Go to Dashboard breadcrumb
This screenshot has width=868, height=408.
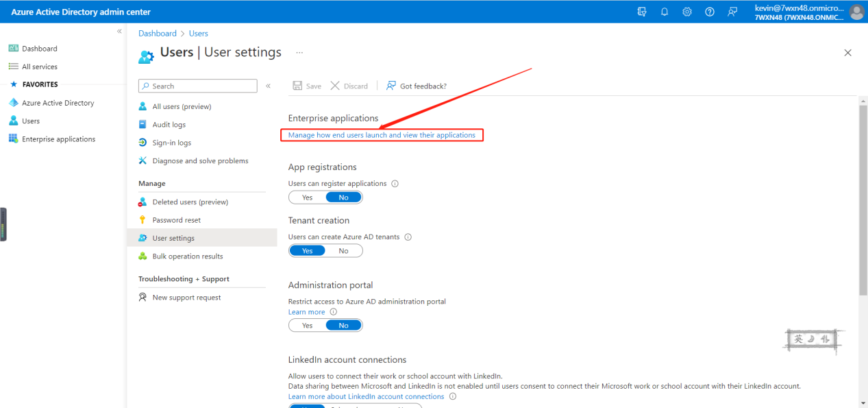pos(157,33)
